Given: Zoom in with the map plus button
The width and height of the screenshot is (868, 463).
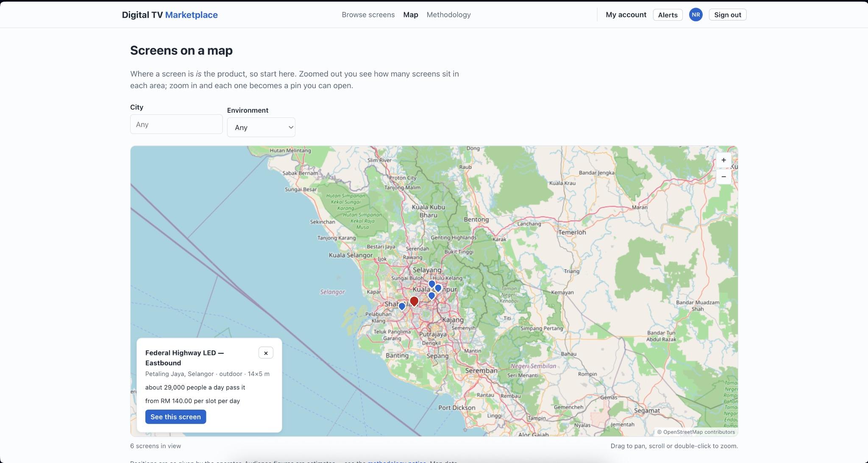Looking at the screenshot, I should tap(723, 160).
